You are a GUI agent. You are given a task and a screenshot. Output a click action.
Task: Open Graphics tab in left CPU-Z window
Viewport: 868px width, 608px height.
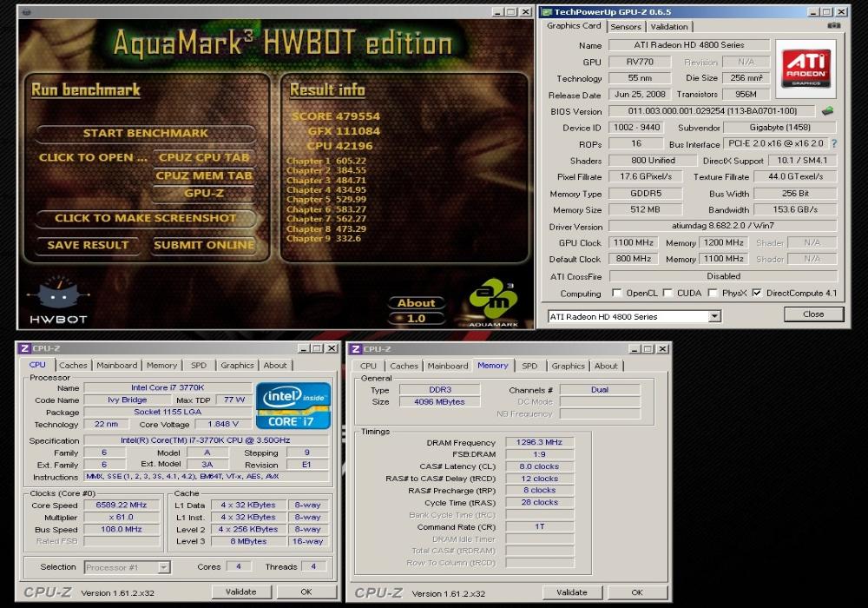pyautogui.click(x=237, y=366)
